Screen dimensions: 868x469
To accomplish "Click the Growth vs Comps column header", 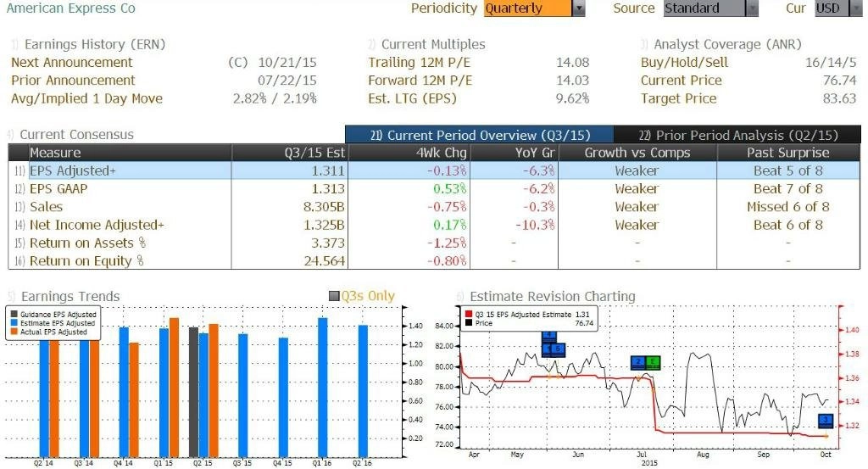I will click(637, 153).
